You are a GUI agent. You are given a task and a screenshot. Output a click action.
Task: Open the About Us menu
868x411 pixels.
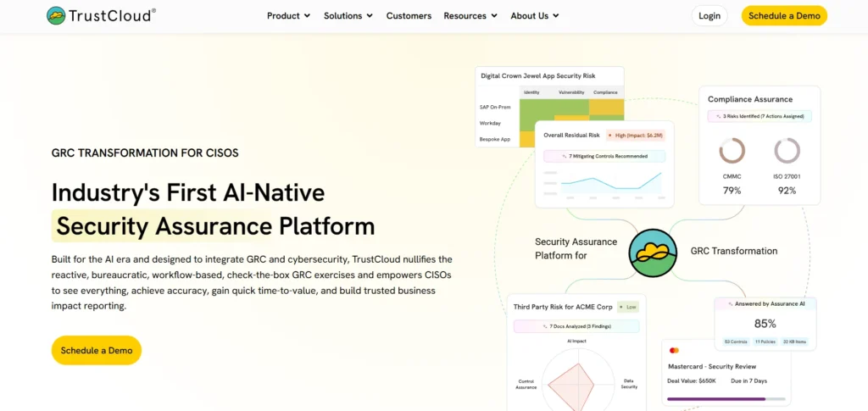point(535,16)
